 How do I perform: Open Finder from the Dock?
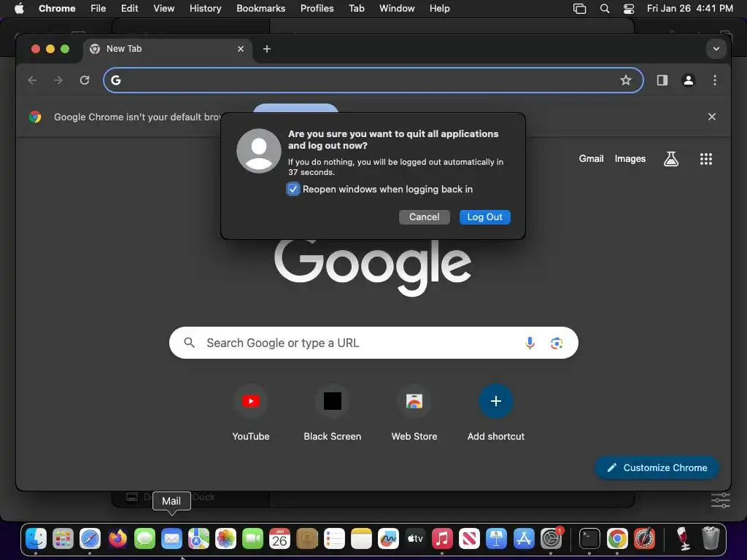tap(36, 539)
